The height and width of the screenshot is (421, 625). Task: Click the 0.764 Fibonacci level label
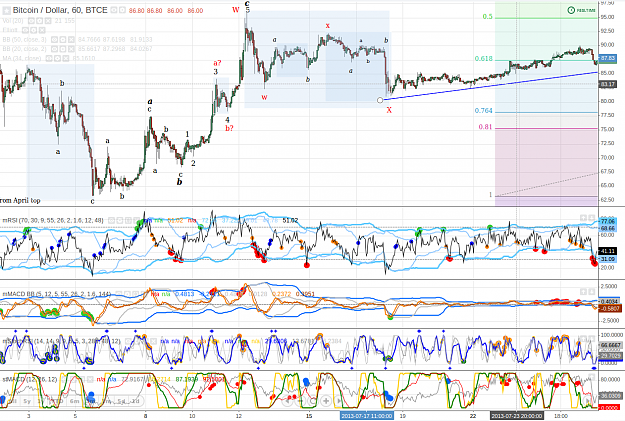pyautogui.click(x=483, y=110)
